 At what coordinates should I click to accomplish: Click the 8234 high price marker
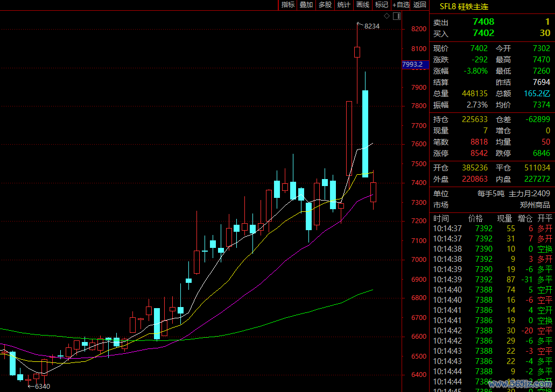[371, 26]
